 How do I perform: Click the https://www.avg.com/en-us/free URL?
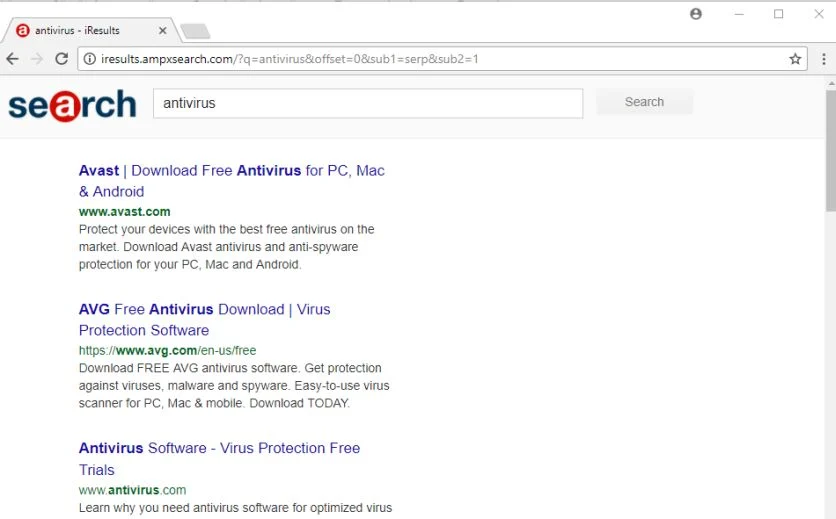(x=167, y=350)
